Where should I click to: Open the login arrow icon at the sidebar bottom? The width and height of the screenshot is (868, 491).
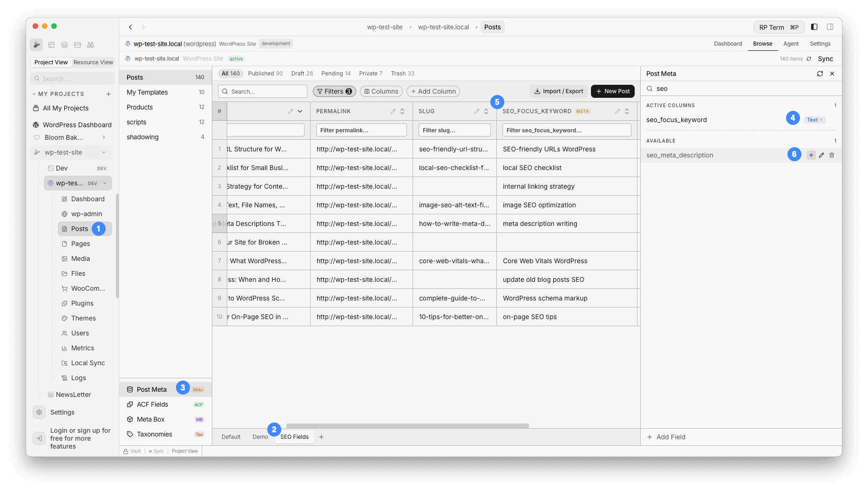click(x=39, y=438)
